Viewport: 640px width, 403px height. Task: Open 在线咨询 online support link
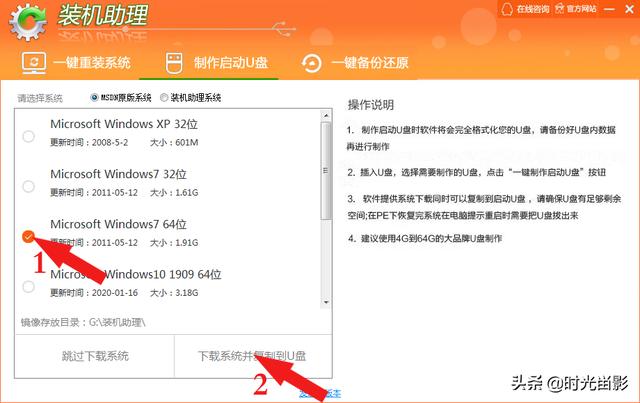(x=525, y=9)
